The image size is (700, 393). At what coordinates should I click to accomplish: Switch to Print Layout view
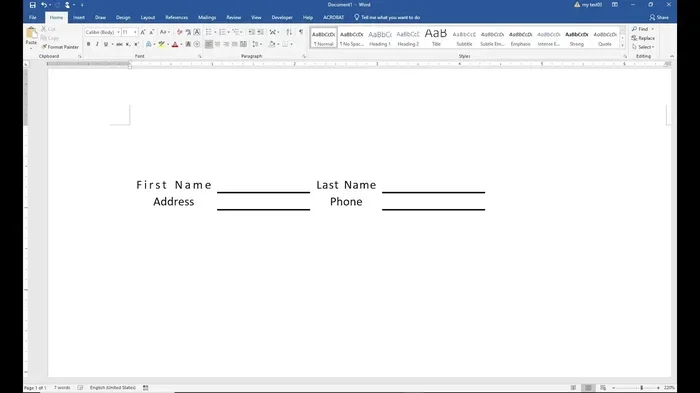[x=588, y=388]
